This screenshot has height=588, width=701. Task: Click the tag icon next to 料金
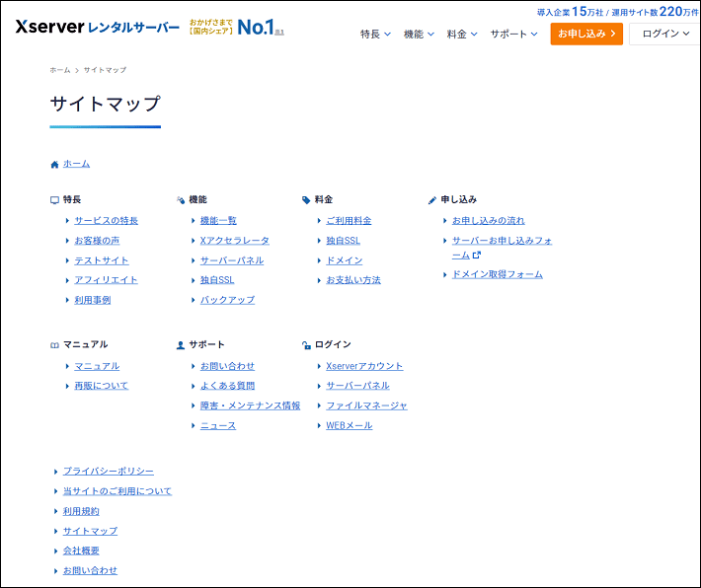pyautogui.click(x=306, y=199)
